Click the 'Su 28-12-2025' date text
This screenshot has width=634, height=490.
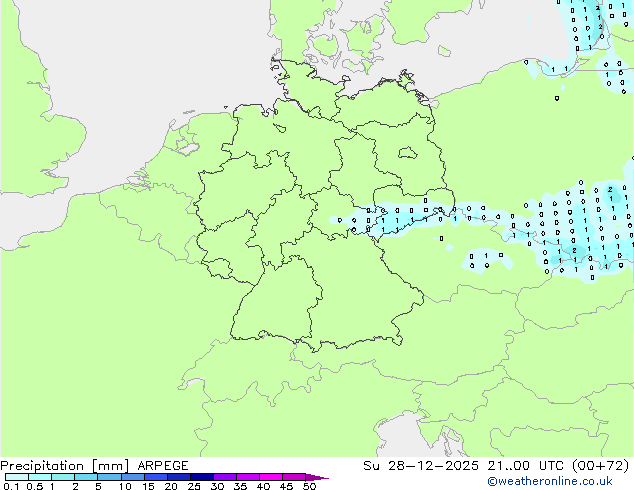(421, 466)
